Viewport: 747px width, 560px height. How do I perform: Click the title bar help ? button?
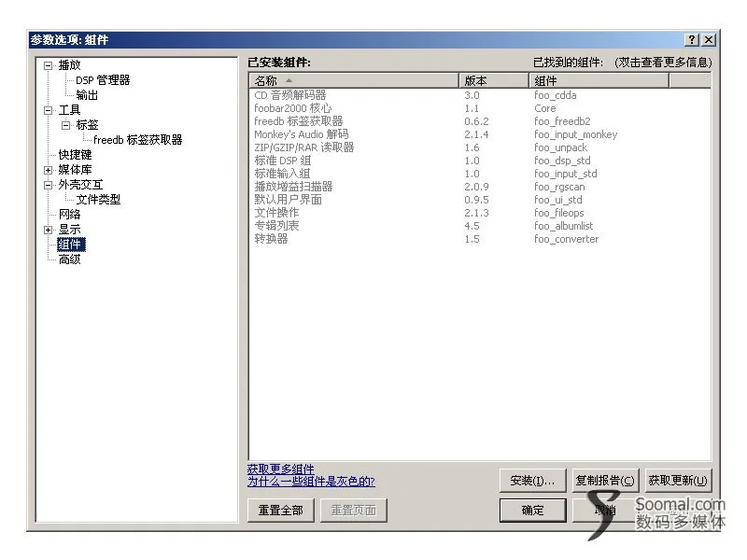point(692,40)
